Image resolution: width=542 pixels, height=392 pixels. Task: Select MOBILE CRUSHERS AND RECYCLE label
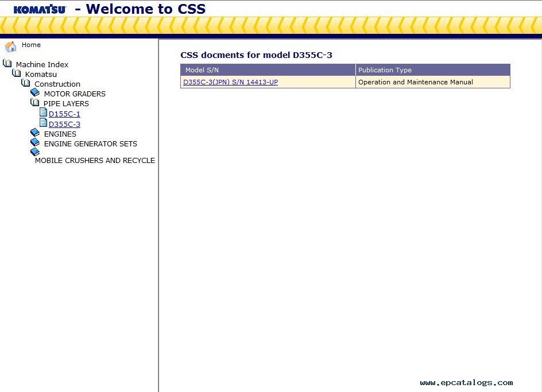pos(95,160)
